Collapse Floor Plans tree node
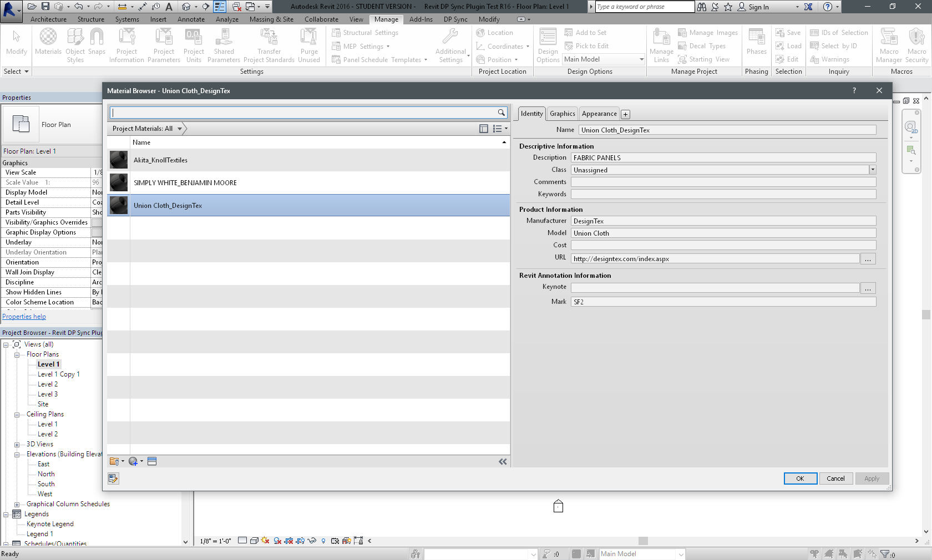 click(17, 354)
